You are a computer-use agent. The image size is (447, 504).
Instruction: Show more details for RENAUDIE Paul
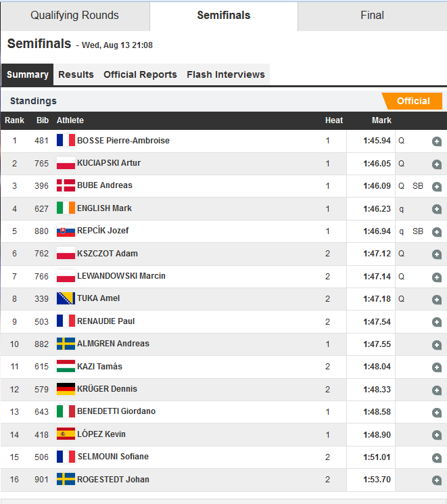437,322
